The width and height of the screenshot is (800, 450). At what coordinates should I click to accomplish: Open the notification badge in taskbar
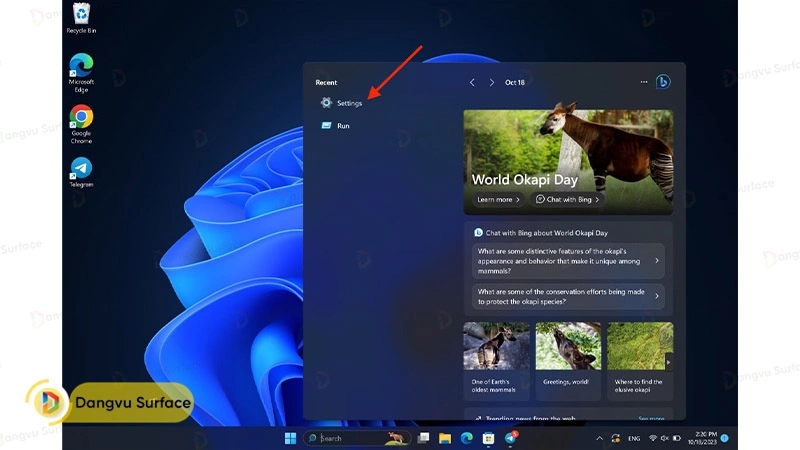pos(724,438)
